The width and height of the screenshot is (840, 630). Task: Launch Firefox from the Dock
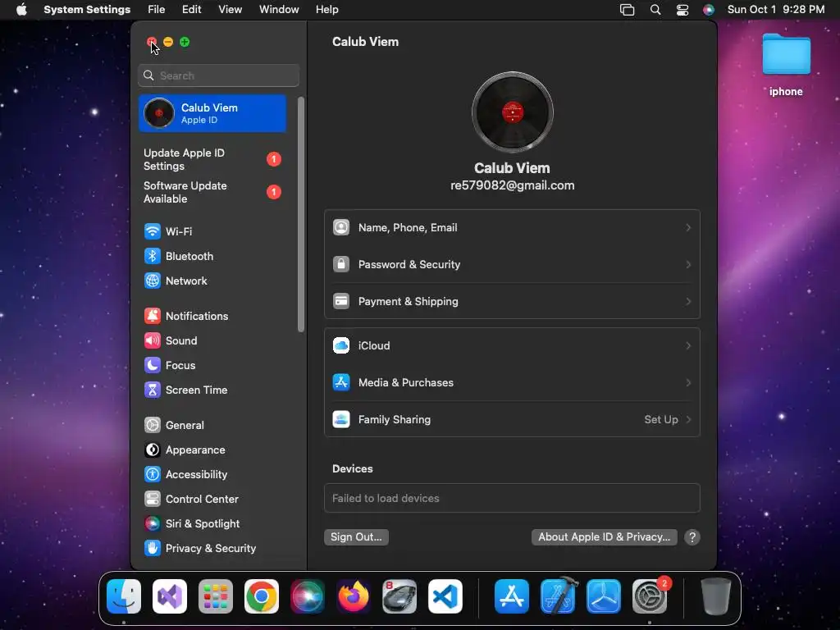(x=354, y=596)
